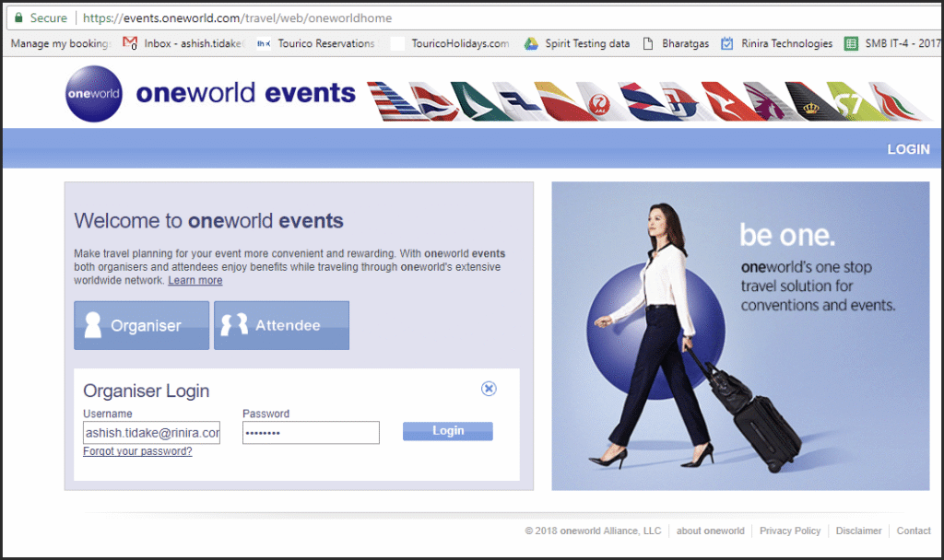Focus the Password input field
Image resolution: width=944 pixels, height=560 pixels.
[x=311, y=433]
